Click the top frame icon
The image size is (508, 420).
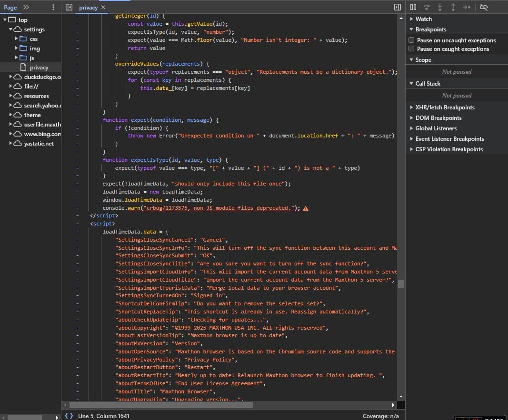click(x=12, y=20)
